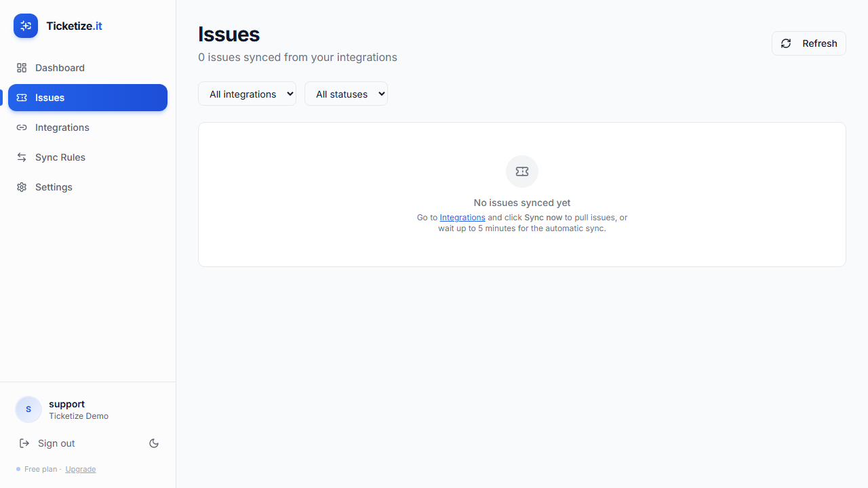The width and height of the screenshot is (868, 488).
Task: Select Issues in the sidebar
Action: click(87, 98)
